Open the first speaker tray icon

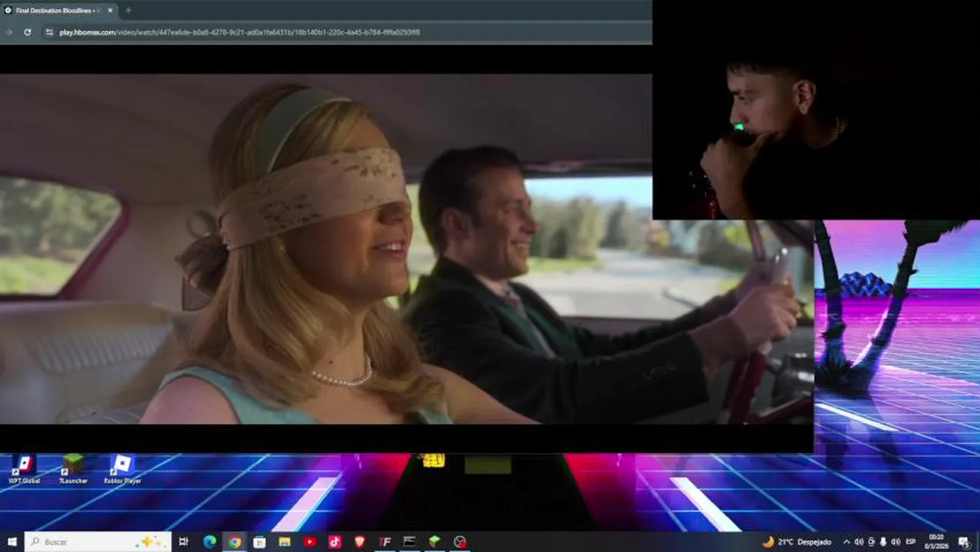click(859, 541)
